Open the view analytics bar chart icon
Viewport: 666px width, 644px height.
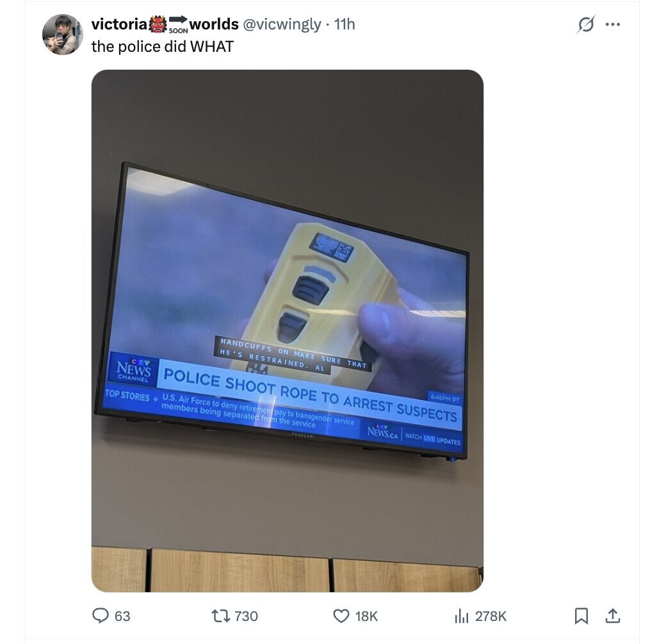point(461,616)
